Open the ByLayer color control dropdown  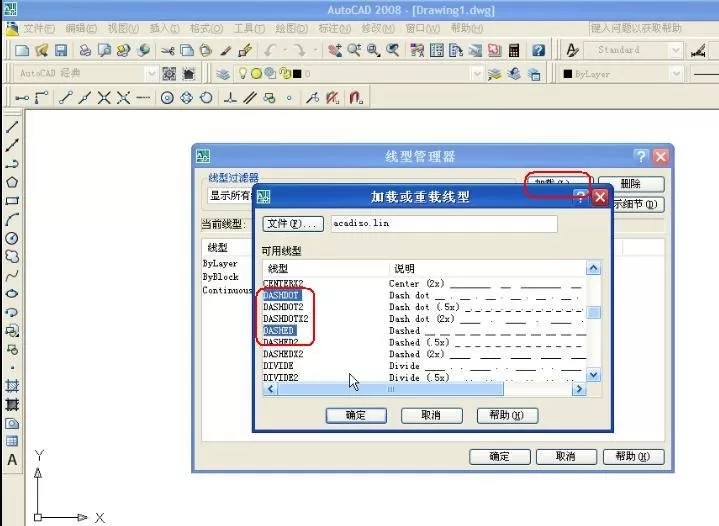tap(675, 74)
